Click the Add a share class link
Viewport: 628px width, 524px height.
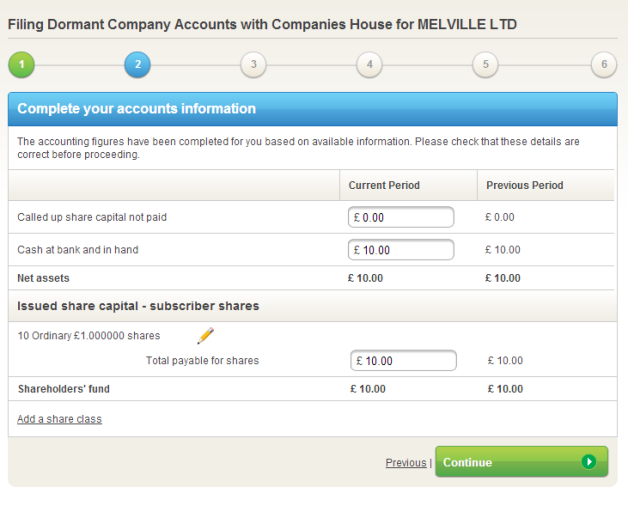[x=59, y=419]
